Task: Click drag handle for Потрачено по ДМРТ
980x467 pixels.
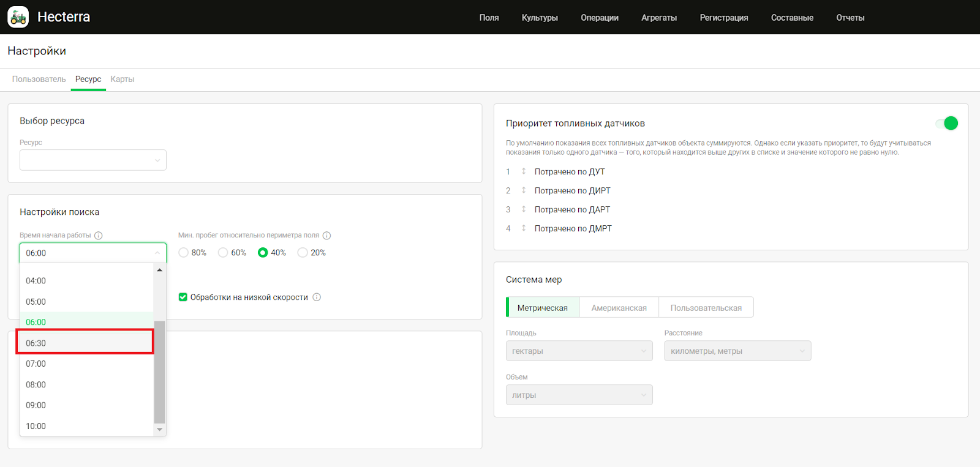Action: coord(524,228)
